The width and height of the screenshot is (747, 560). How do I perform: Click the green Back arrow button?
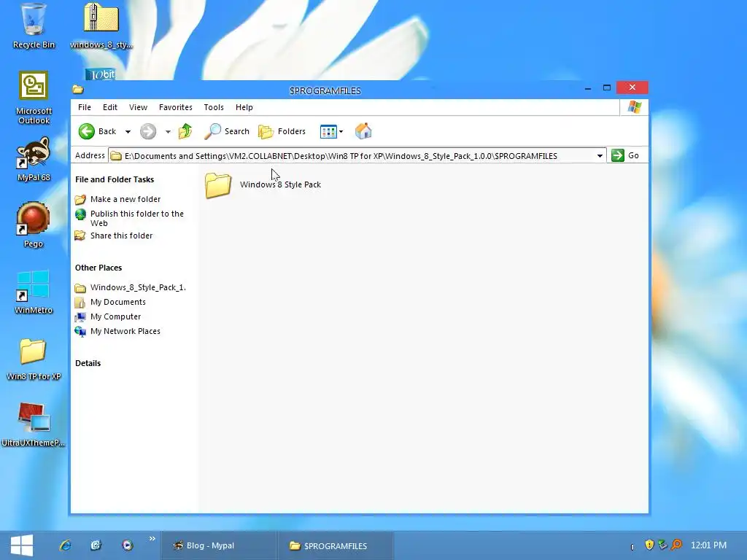coord(98,131)
